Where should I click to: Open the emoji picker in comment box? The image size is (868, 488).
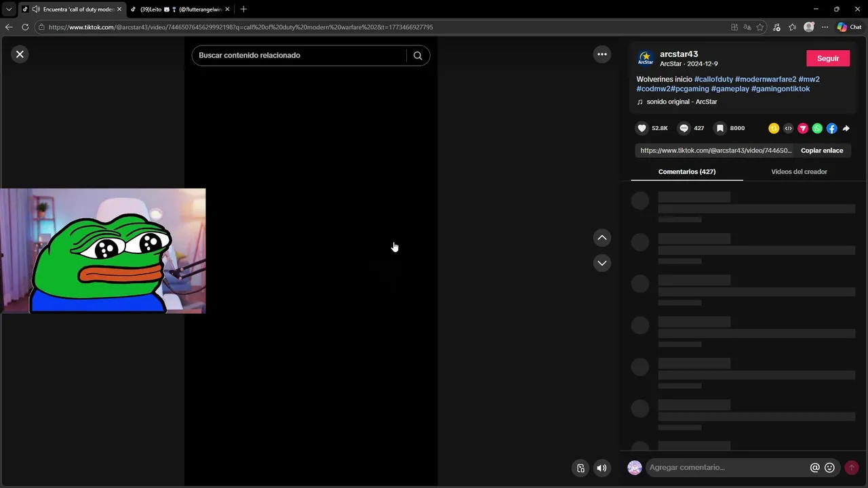pos(829,468)
